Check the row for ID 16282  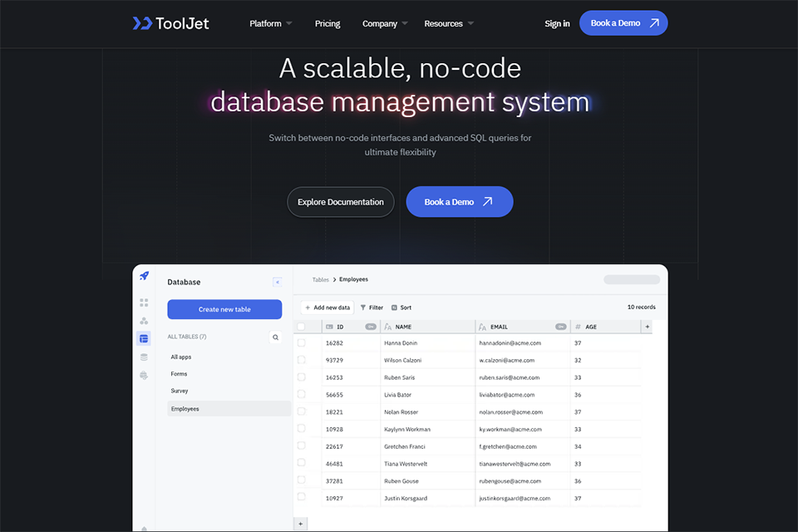[301, 343]
